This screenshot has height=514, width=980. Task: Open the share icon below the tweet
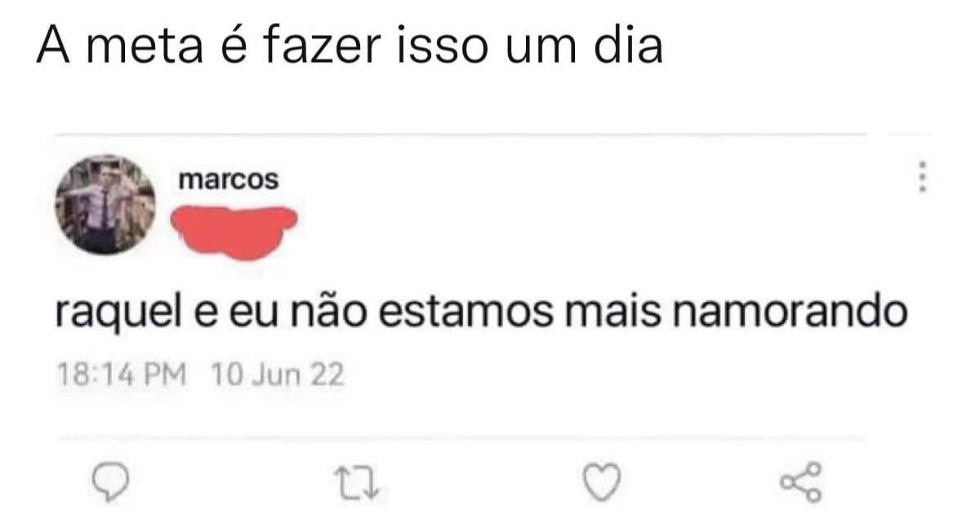tap(799, 481)
